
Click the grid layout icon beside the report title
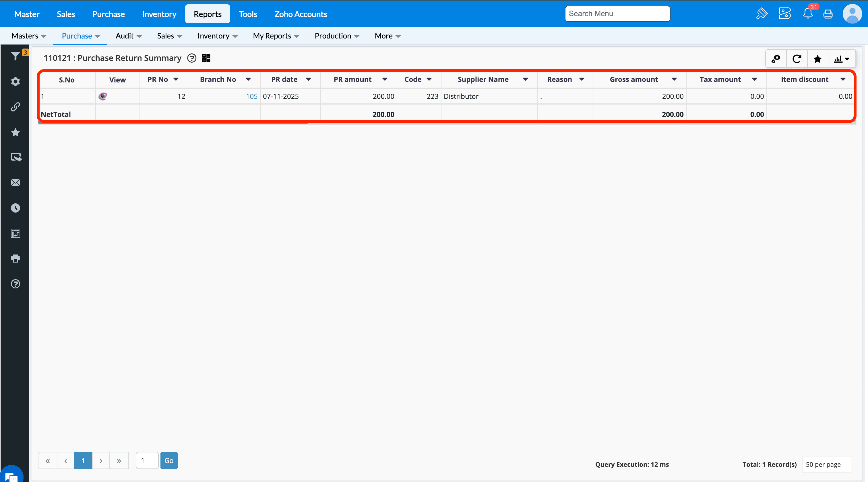tap(206, 58)
